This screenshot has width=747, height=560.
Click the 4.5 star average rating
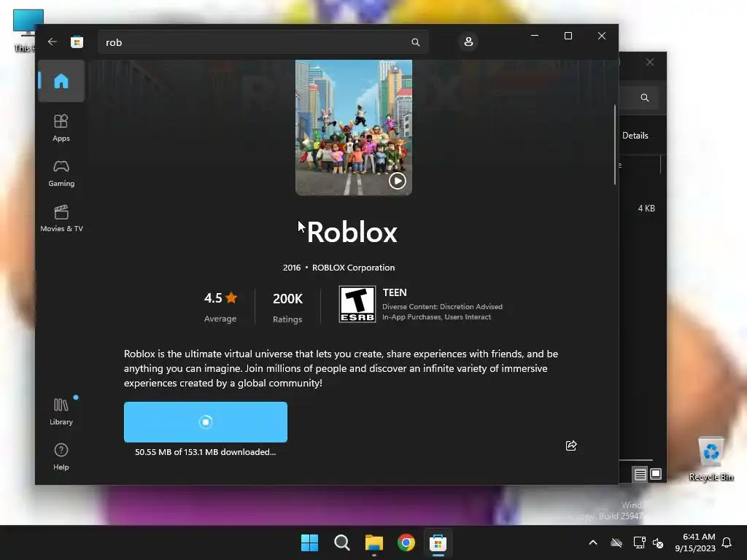[x=220, y=307]
